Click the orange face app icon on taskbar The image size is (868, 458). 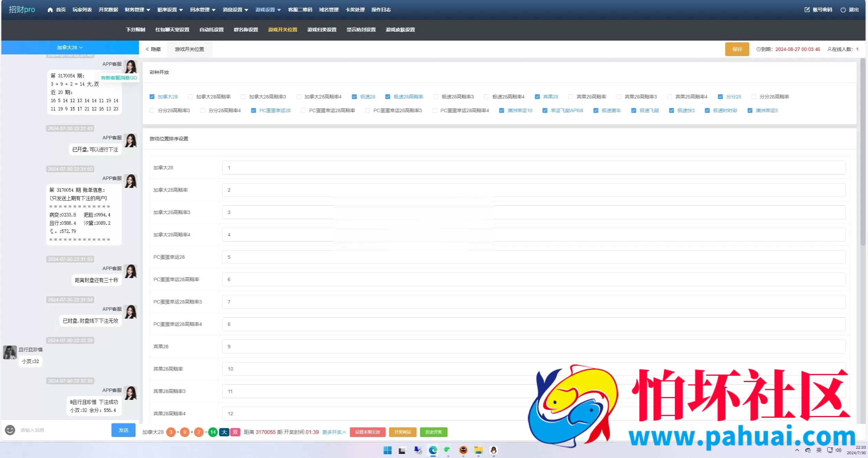pyautogui.click(x=463, y=450)
